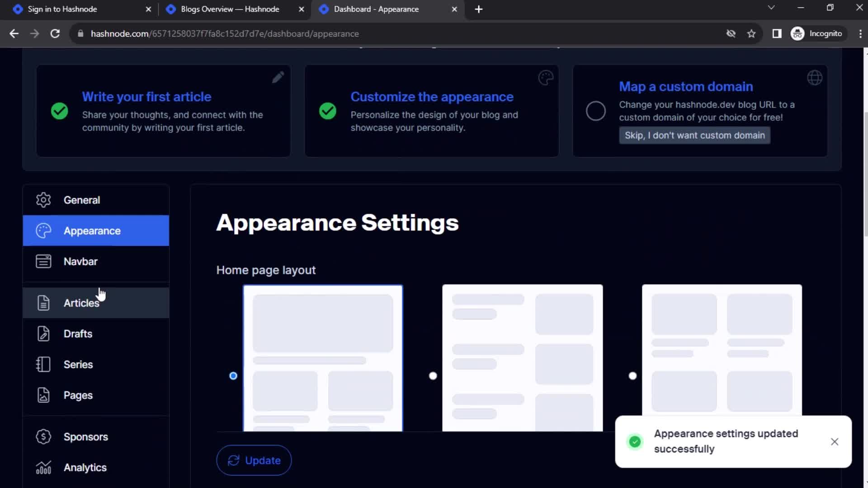
Task: Toggle Write first article checklist
Action: click(x=60, y=112)
